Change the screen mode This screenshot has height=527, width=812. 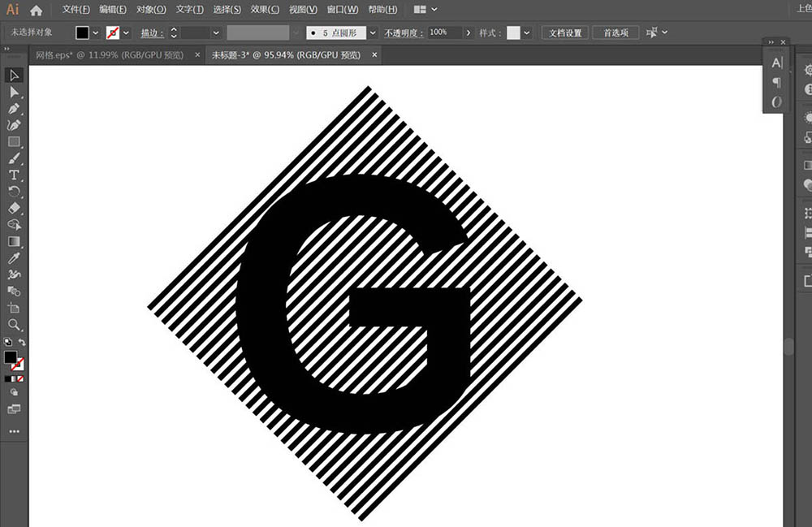[x=14, y=409]
